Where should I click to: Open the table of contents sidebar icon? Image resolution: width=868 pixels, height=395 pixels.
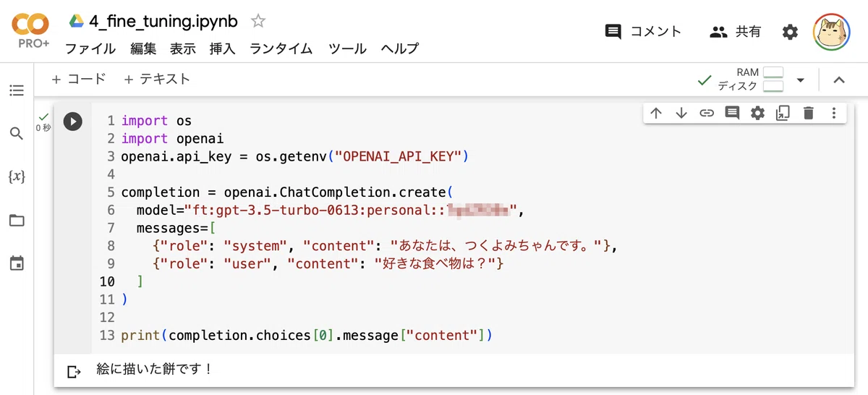point(17,90)
